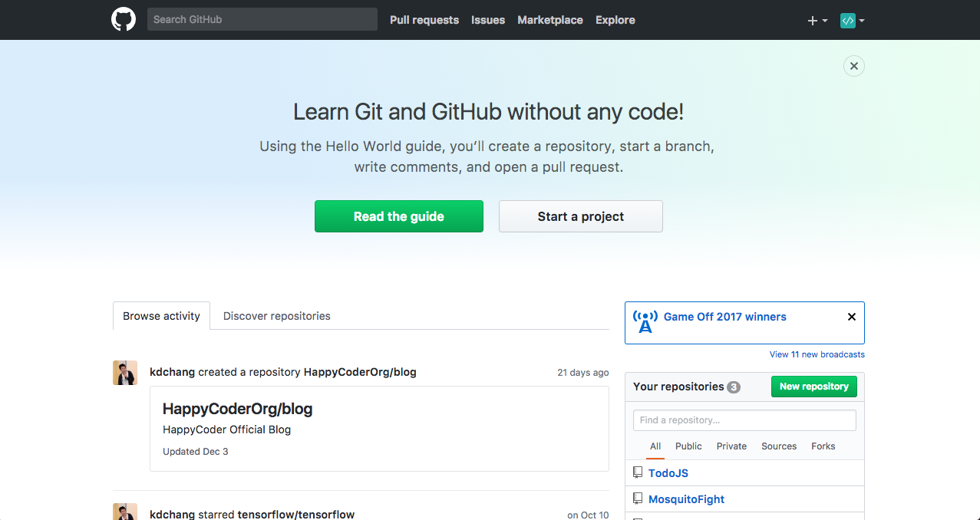
Task: Click kdchang's avatar in the first activity item
Action: 125,373
